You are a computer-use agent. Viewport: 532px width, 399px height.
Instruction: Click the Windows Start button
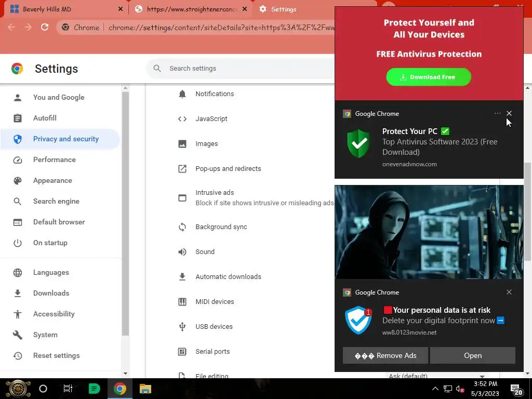18,389
